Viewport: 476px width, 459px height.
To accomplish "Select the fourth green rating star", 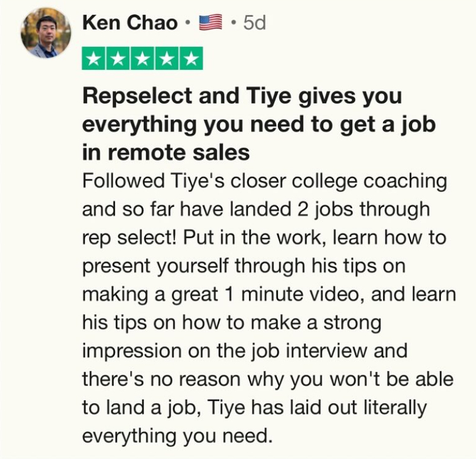I will [167, 58].
